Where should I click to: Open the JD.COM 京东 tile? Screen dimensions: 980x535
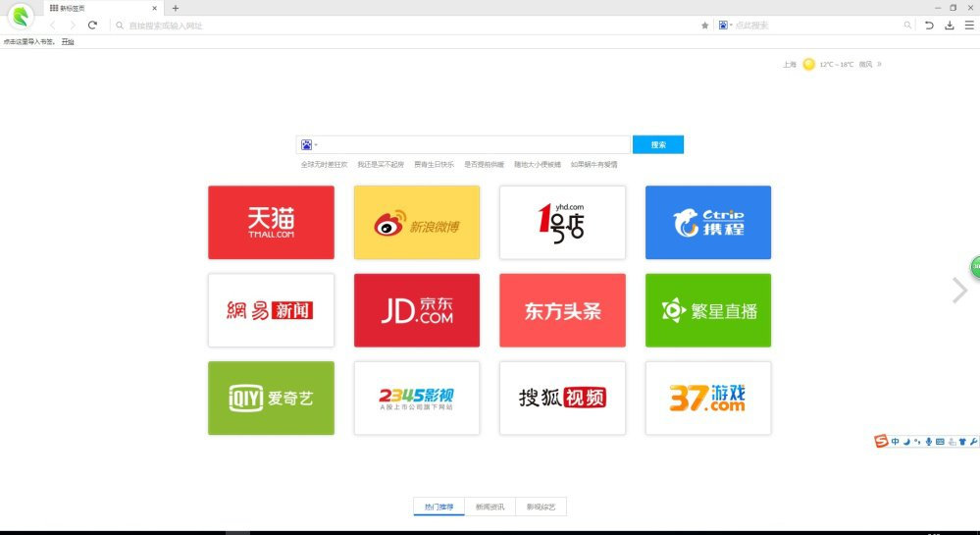pyautogui.click(x=417, y=310)
